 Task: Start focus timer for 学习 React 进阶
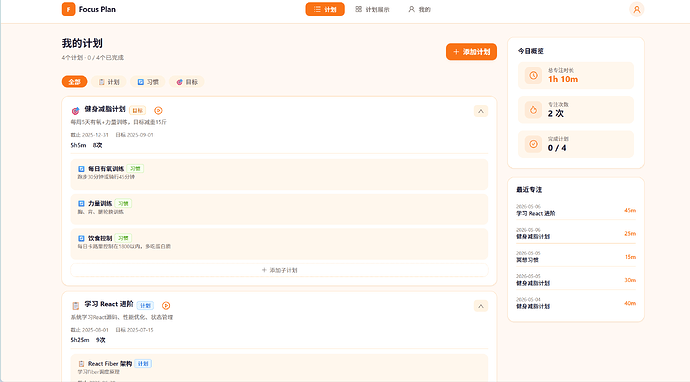click(x=166, y=305)
